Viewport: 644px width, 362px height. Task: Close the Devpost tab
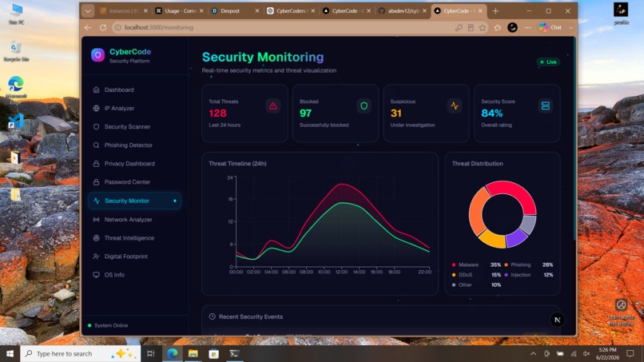tap(257, 11)
